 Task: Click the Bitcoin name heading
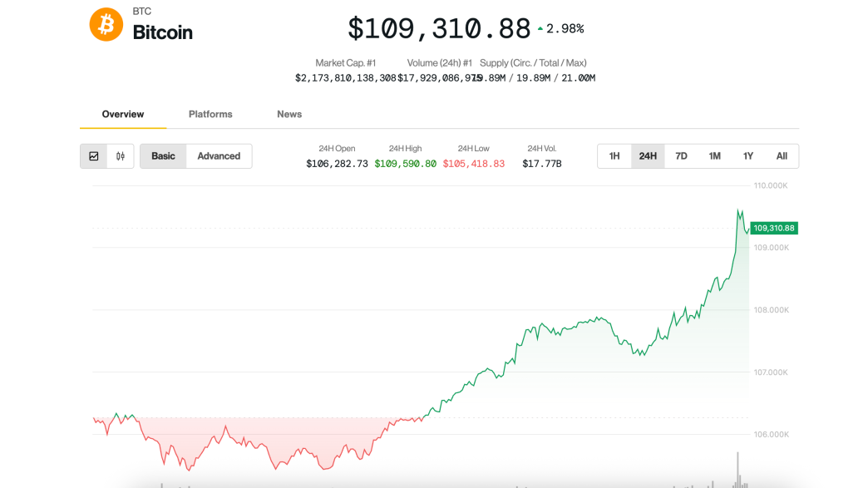point(163,32)
